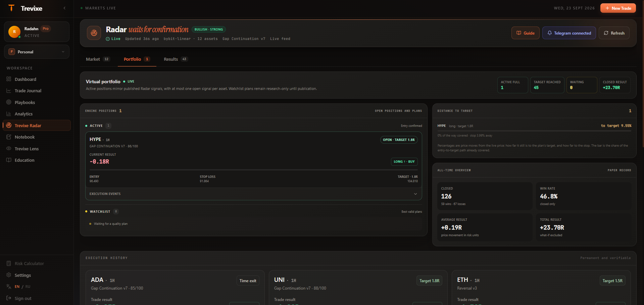Click the Settings gear icon

[9, 275]
